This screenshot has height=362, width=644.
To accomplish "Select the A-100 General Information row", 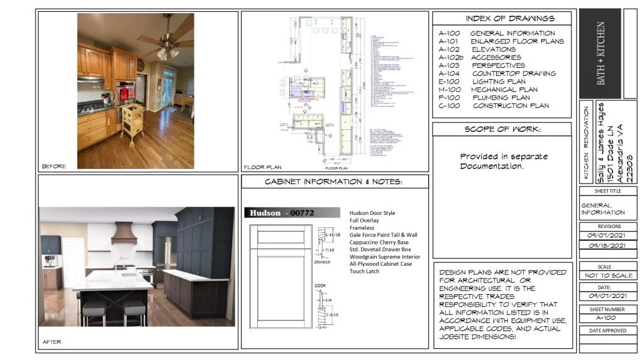I will (x=497, y=33).
